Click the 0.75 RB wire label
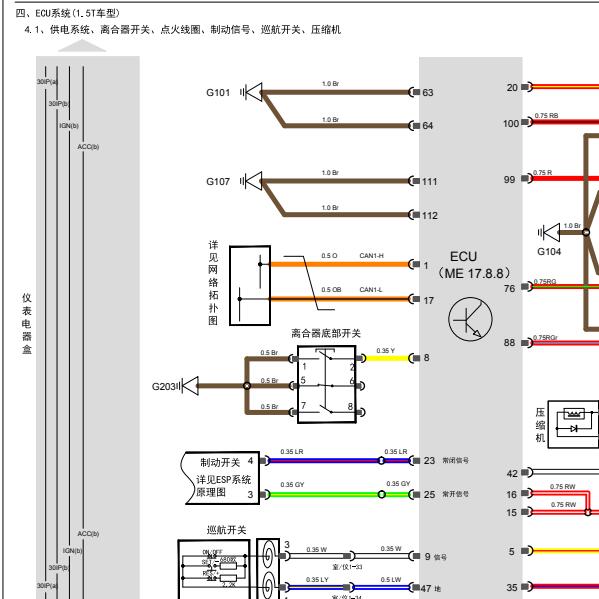Viewport: 599px width, 599px height. (546, 115)
